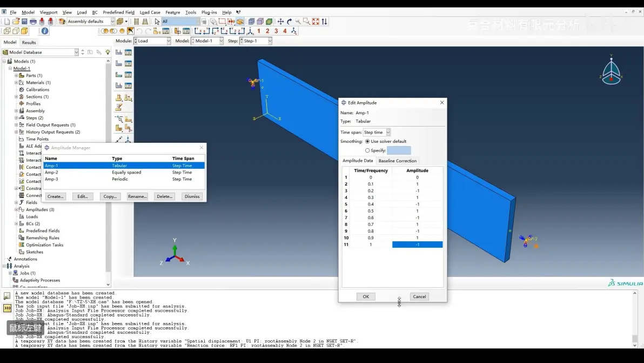Switch to the Amplitude Data tab

(358, 161)
